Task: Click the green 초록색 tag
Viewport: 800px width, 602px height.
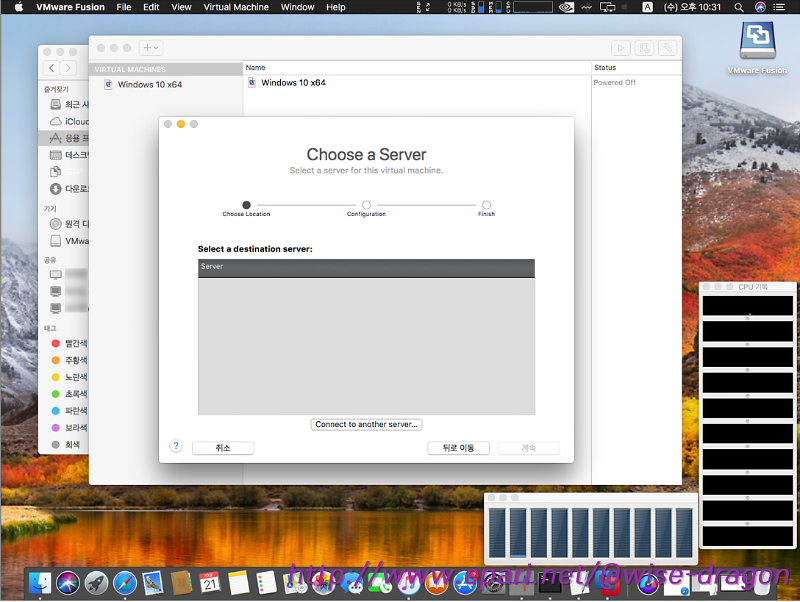Action: [x=69, y=394]
